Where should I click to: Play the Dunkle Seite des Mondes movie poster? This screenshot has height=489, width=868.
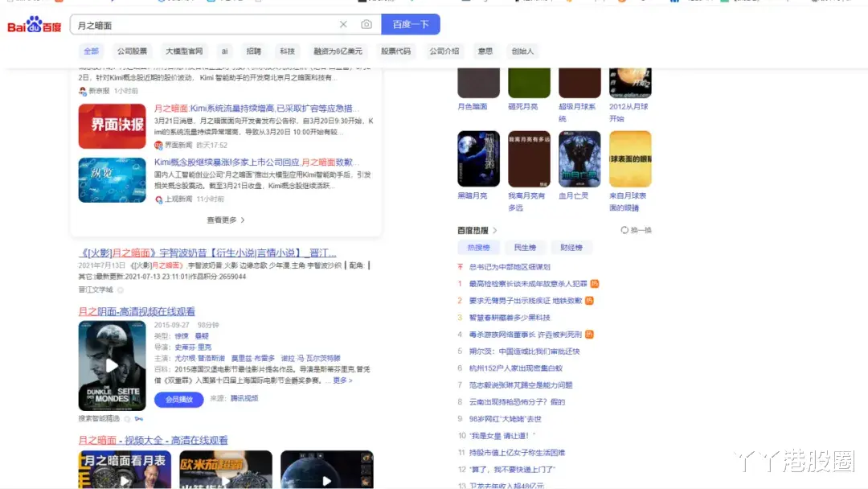point(112,365)
